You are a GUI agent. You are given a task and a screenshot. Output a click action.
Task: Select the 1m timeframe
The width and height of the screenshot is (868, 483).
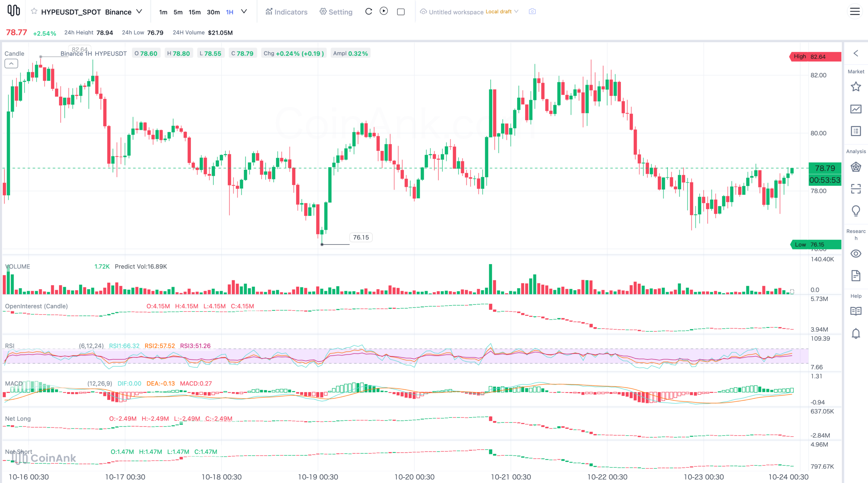coord(163,12)
